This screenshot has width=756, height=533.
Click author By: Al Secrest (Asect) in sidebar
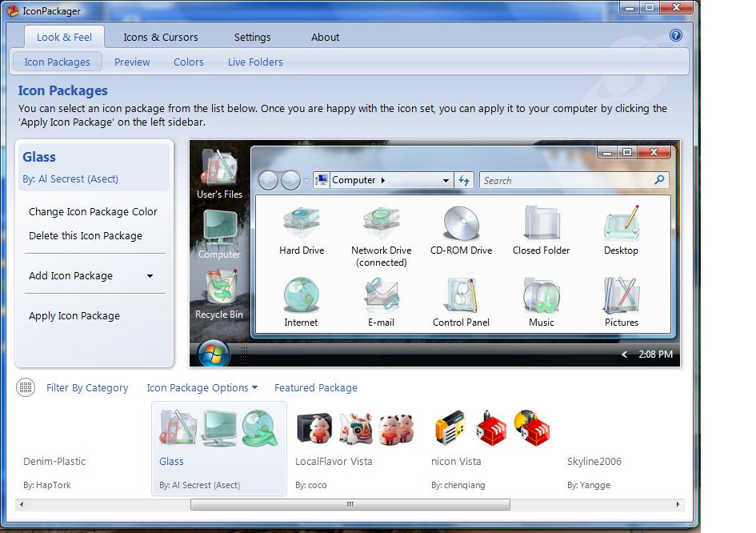point(70,179)
